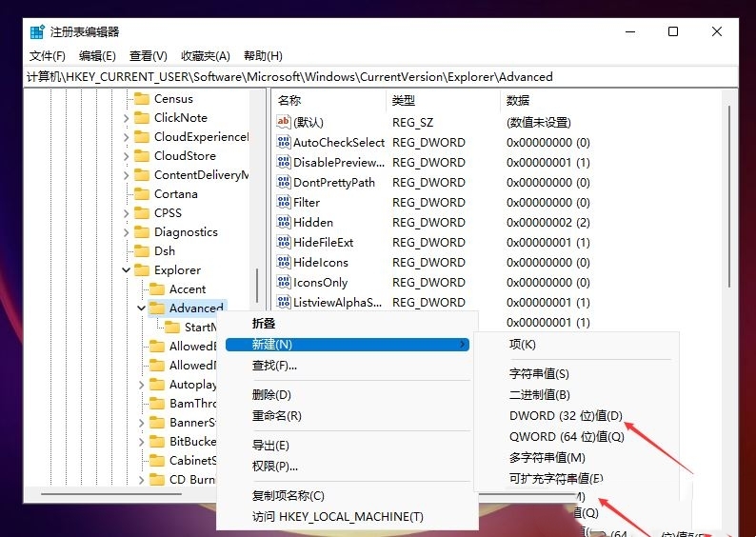
Task: Choose 查找(F)... in the context menu
Action: [x=348, y=366]
